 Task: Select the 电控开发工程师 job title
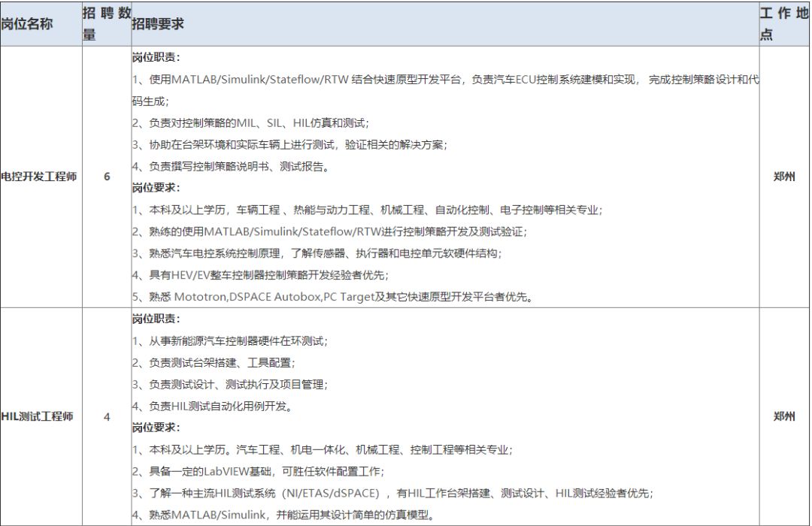[x=38, y=177]
